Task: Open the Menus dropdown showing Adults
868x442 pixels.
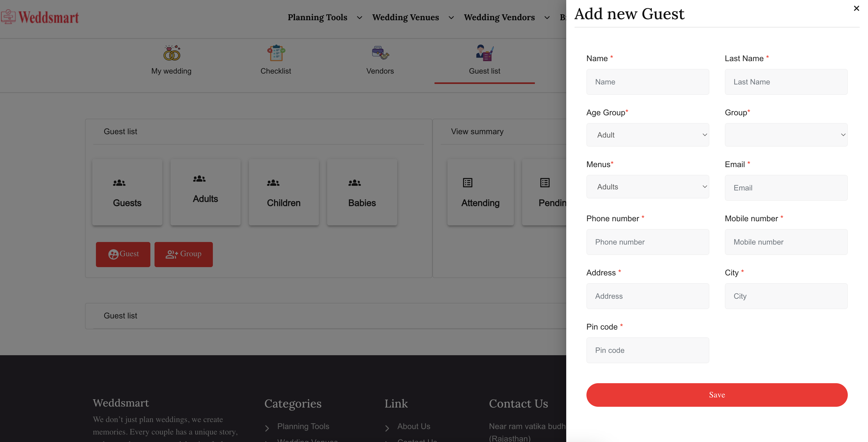Action: (x=647, y=187)
